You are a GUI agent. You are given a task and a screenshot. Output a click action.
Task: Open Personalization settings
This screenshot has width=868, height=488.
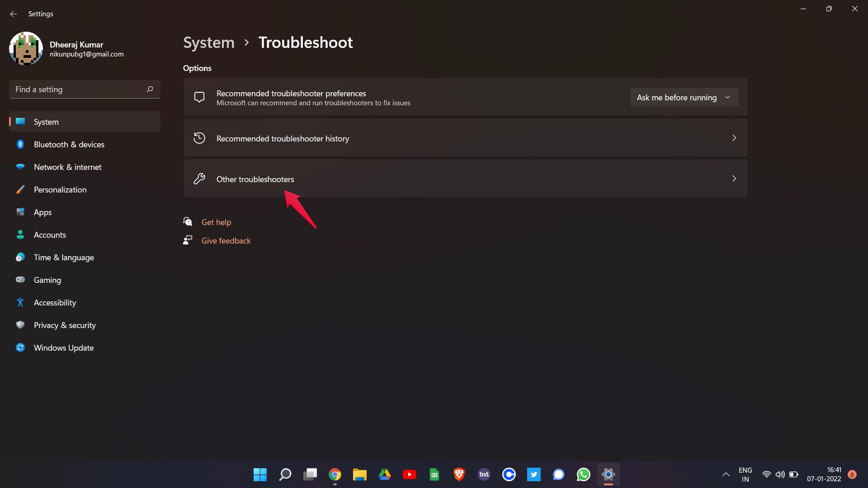[x=60, y=189]
